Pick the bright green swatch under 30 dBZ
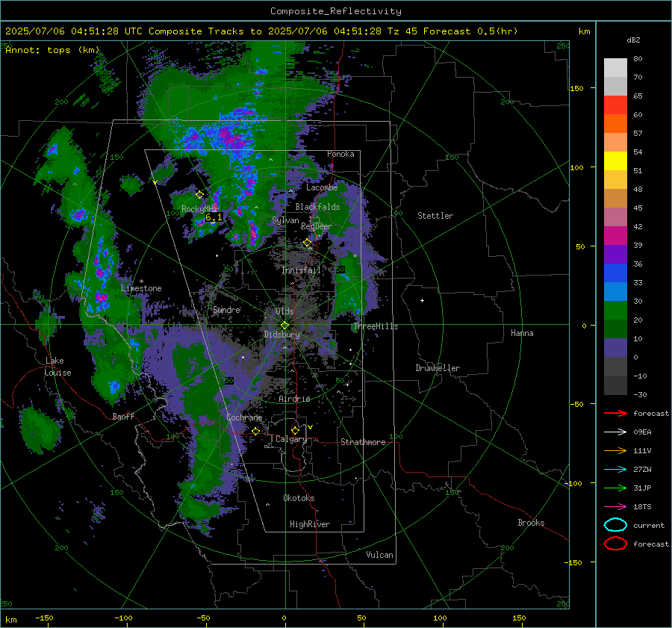 615,311
